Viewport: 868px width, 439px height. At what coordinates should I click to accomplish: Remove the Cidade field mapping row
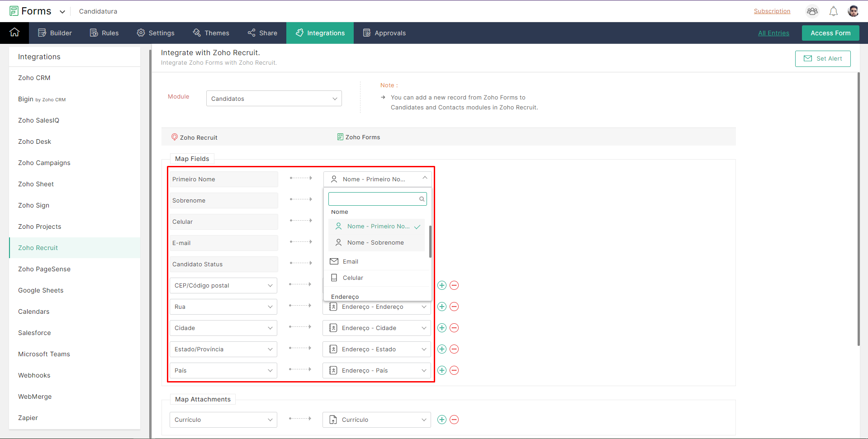click(x=454, y=328)
